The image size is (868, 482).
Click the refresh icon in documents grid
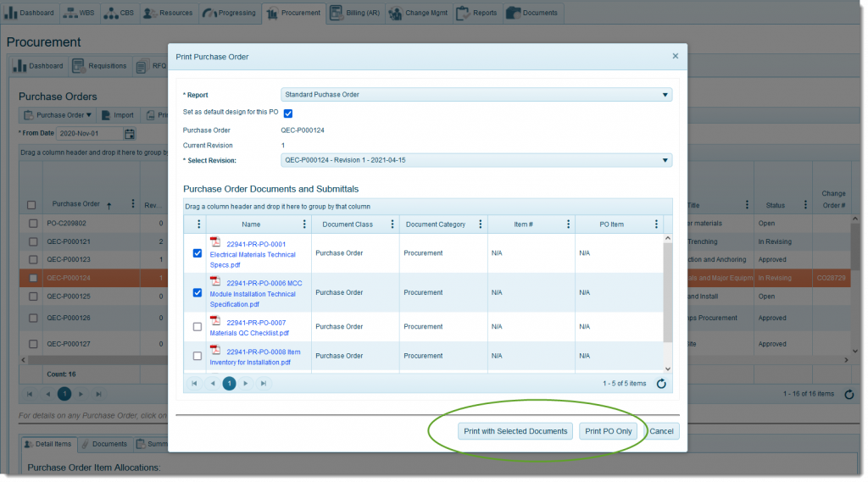pos(661,384)
